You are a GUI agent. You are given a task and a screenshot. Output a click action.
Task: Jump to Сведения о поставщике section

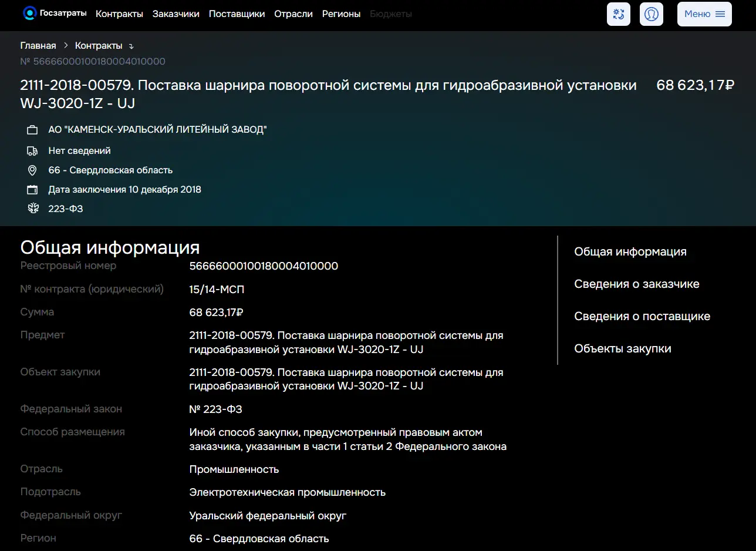pyautogui.click(x=642, y=317)
